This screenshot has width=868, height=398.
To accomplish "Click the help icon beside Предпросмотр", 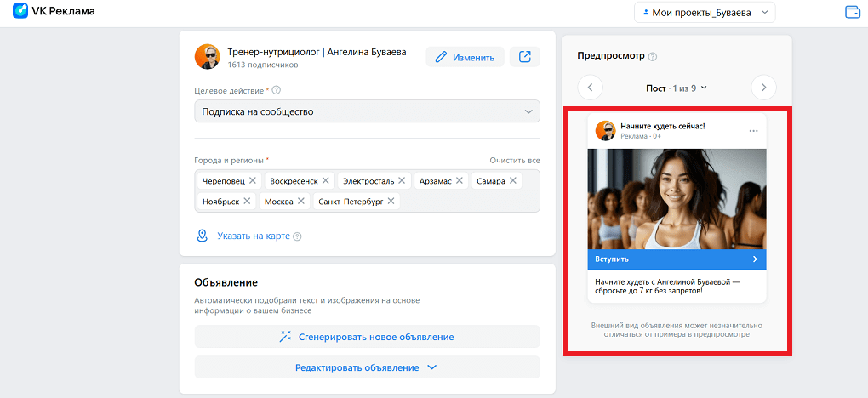I will (653, 56).
